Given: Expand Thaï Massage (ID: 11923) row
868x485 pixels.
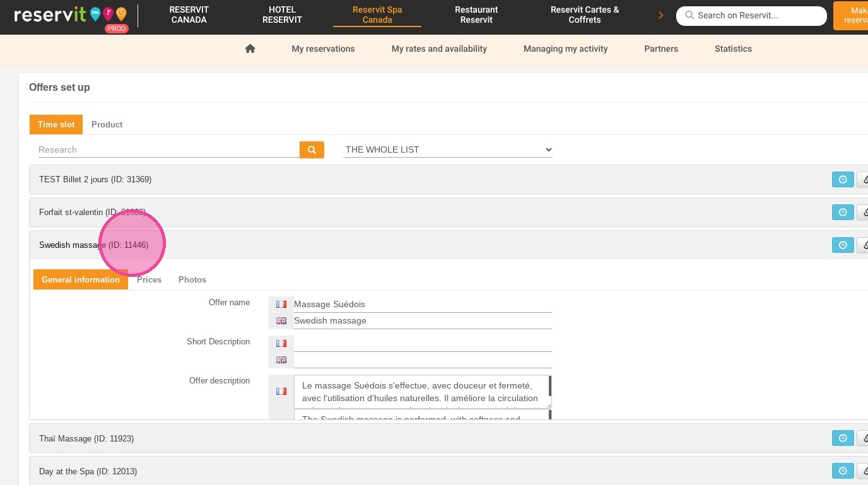Looking at the screenshot, I should click(x=86, y=438).
